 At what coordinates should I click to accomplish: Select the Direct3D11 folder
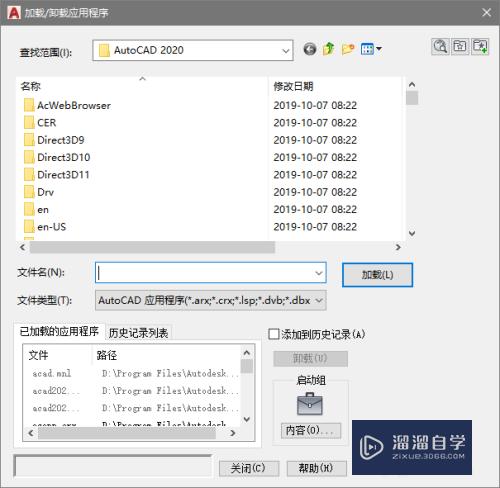(57, 175)
